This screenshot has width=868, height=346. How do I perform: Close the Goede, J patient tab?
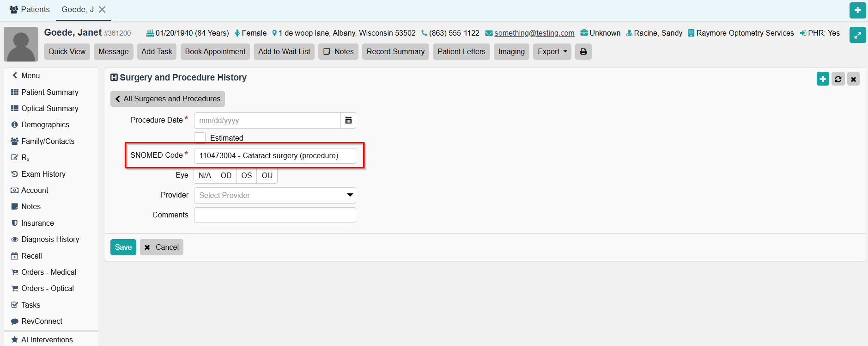point(103,10)
